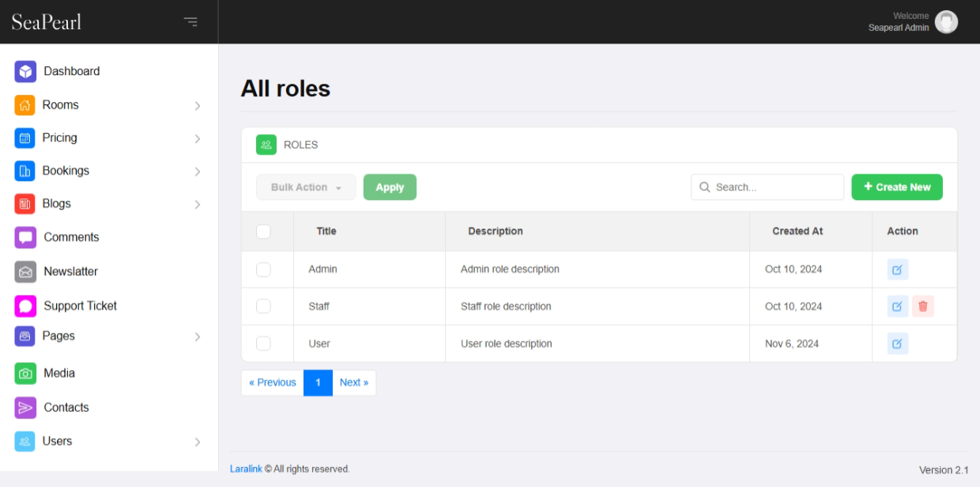The width and height of the screenshot is (980, 487).
Task: Collapse sidebar using the hamburger menu icon
Action: coord(190,21)
